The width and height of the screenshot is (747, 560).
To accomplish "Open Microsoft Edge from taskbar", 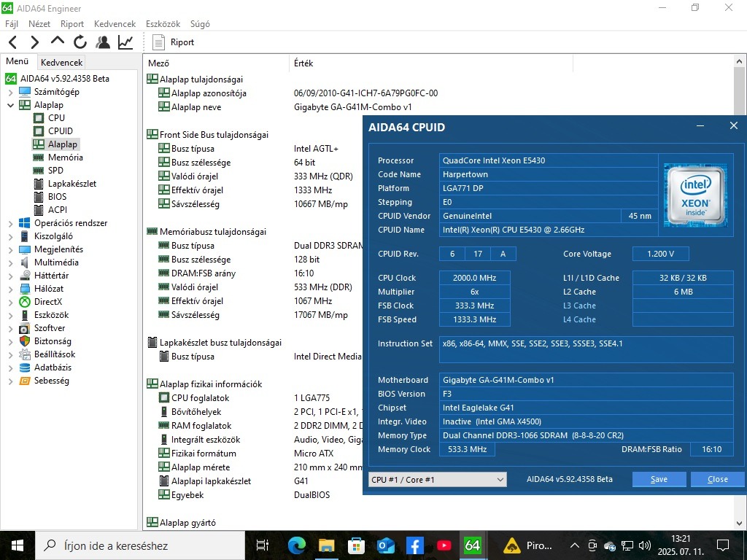I will pyautogui.click(x=296, y=545).
